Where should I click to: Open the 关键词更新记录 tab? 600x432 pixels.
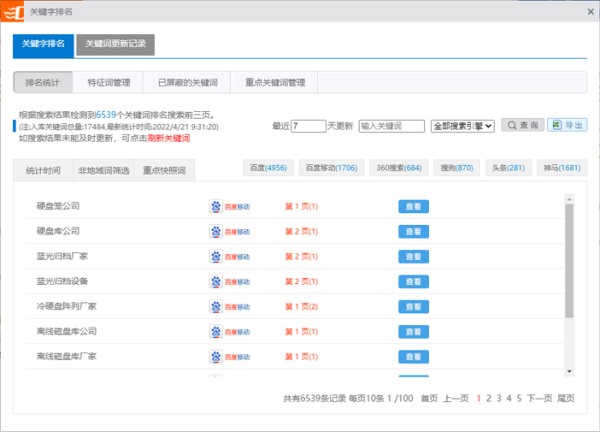pyautogui.click(x=116, y=44)
